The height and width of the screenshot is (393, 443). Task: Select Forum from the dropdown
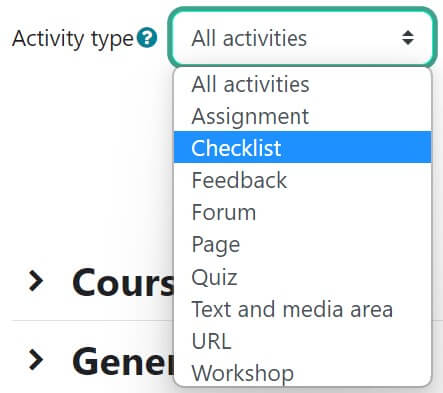pyautogui.click(x=303, y=212)
